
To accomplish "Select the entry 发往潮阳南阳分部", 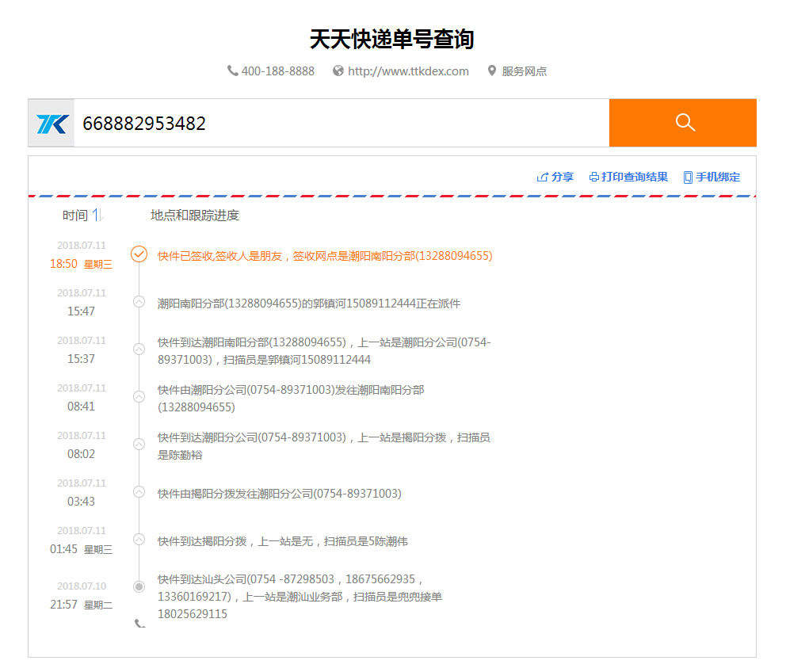I will [x=291, y=398].
